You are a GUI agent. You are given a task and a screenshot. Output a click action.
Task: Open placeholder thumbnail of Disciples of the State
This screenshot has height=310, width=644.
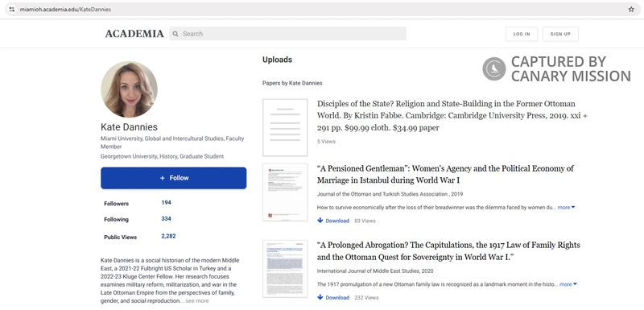pos(285,127)
